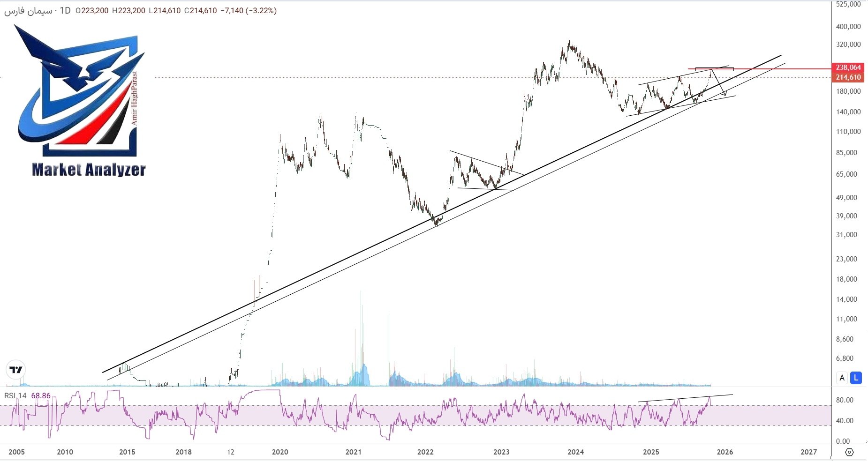Select the 2026 label on the time axis

(x=725, y=453)
